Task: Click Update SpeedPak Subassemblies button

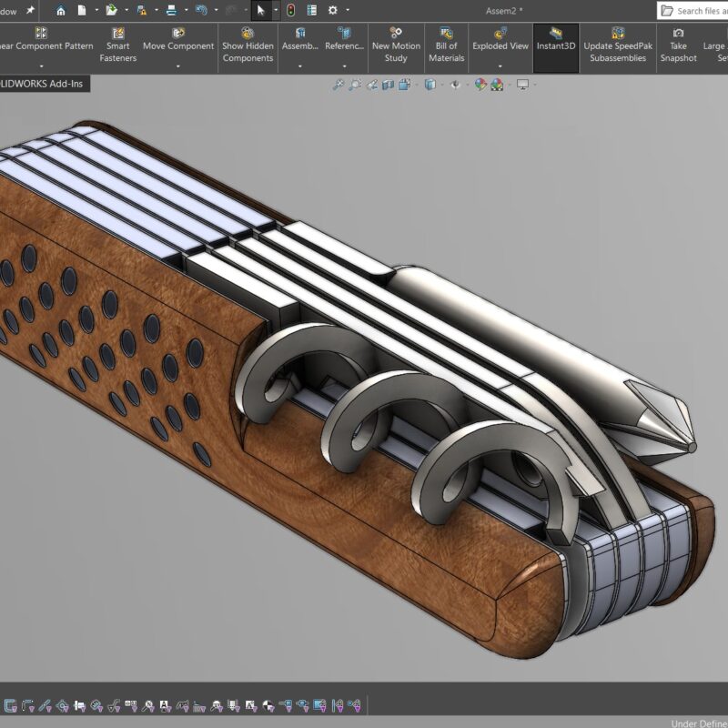Action: coord(617,45)
